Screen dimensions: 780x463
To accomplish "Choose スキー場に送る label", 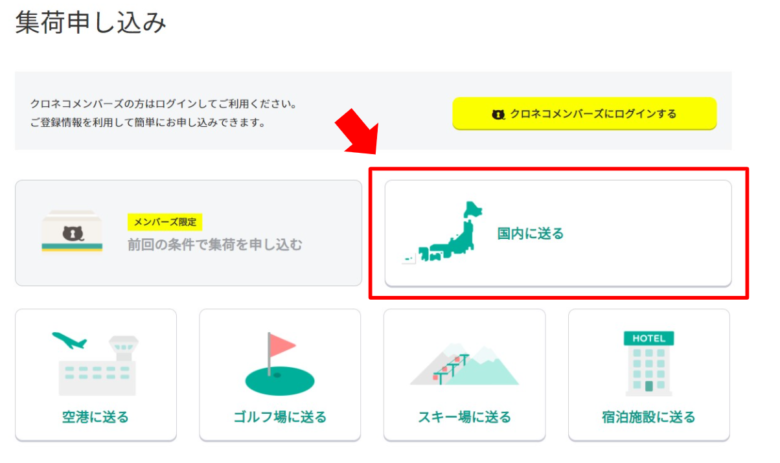I will click(x=465, y=417).
